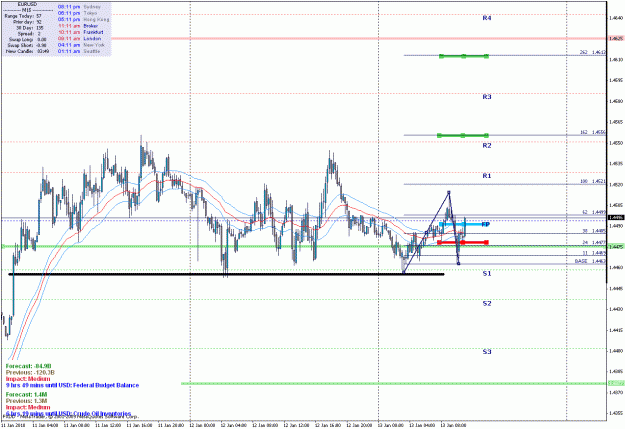Select the red horizontal bar below PP
This screenshot has width=625, height=429.
tap(463, 242)
